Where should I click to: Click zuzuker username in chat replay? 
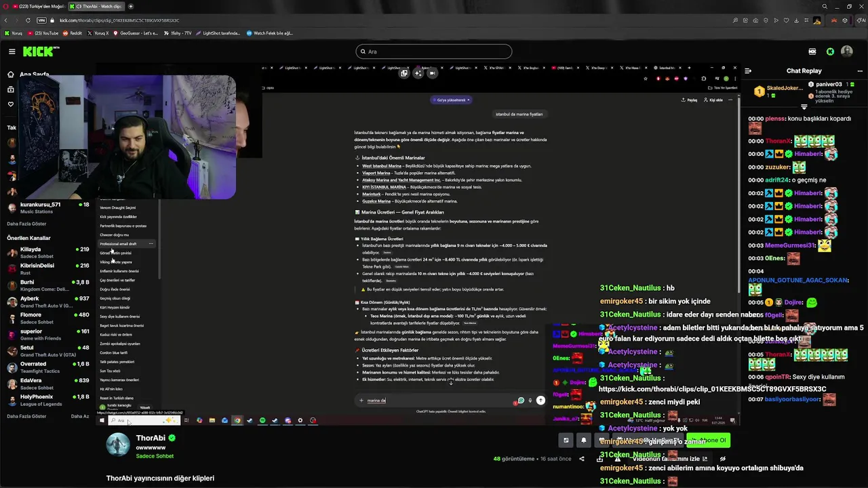[x=778, y=167]
